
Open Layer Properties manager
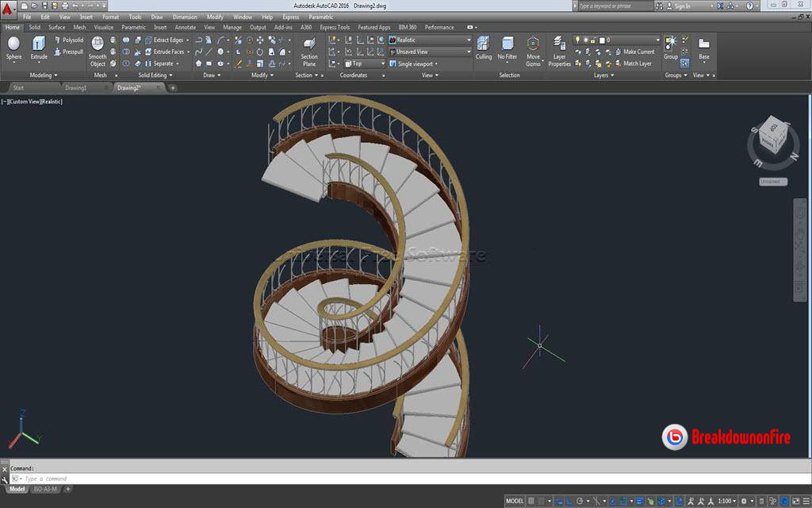tap(559, 52)
